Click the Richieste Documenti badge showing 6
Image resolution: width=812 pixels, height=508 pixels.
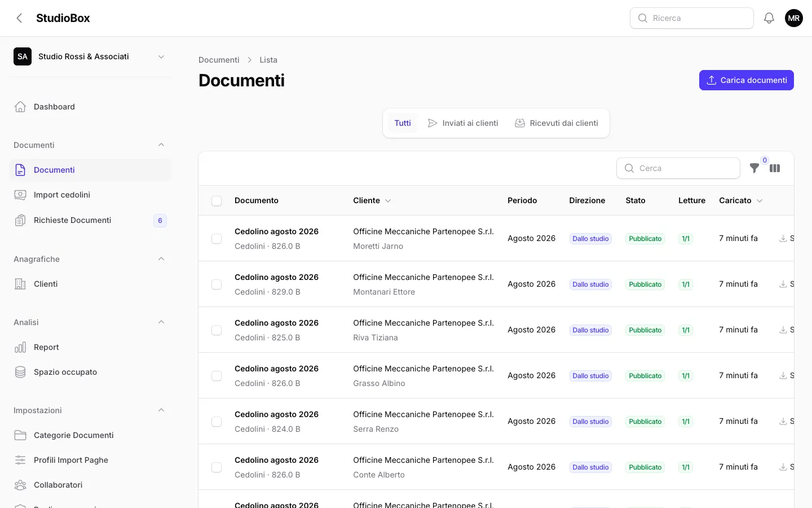160,221
